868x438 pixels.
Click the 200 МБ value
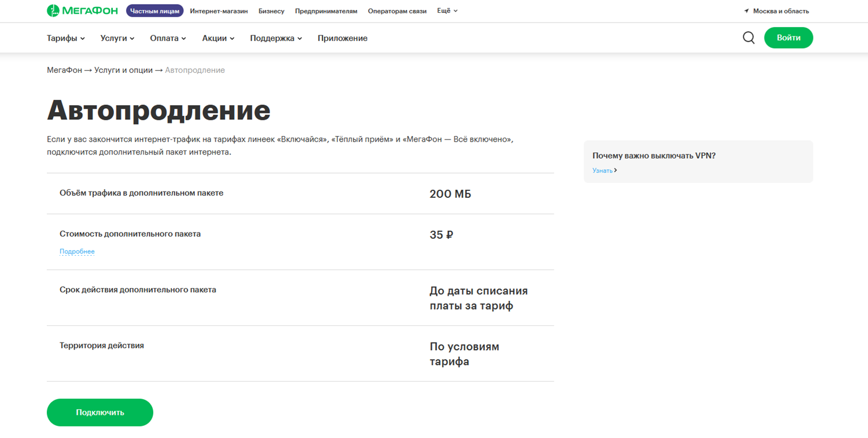[x=450, y=194]
